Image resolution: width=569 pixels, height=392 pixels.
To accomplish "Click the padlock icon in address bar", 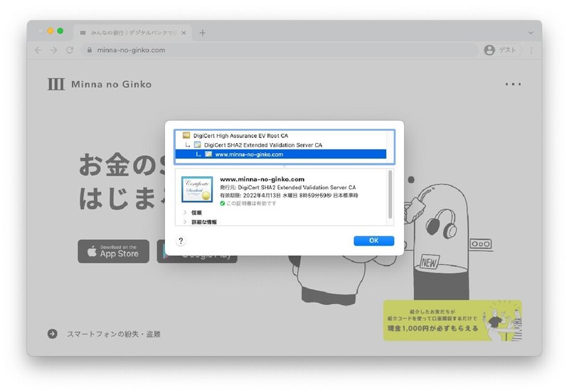I will click(x=90, y=50).
